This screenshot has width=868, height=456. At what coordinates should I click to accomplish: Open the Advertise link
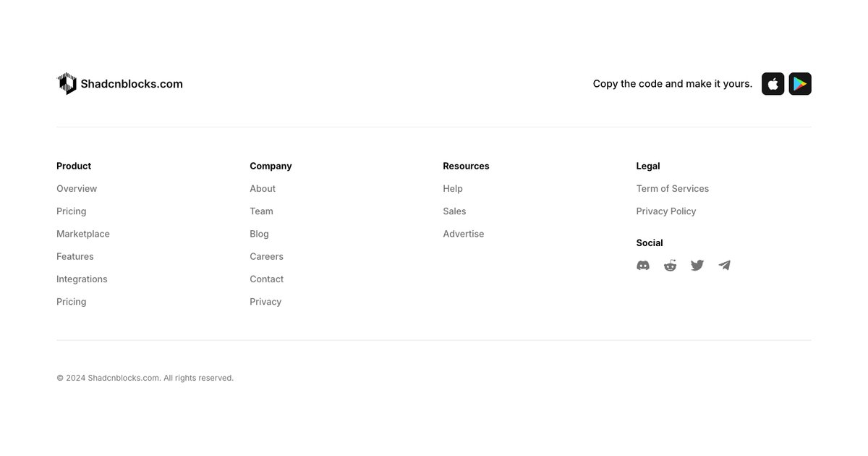[464, 234]
